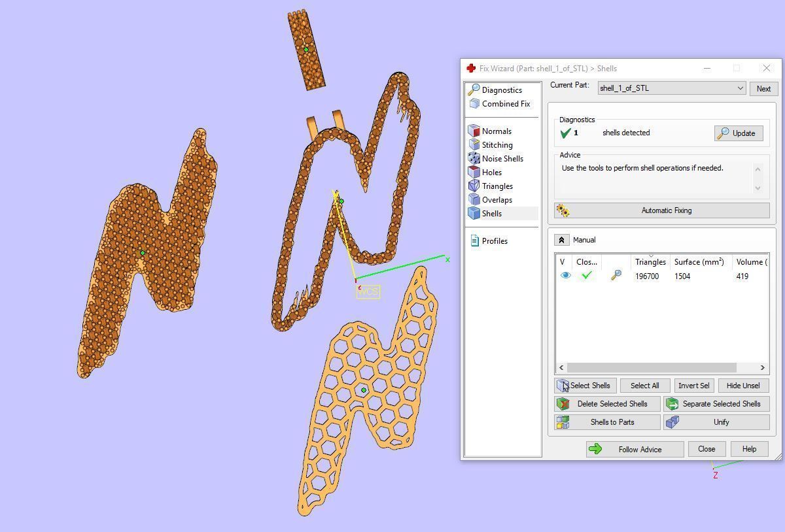Open the Current Part dropdown
Image resolution: width=785 pixels, height=532 pixels.
pos(672,88)
